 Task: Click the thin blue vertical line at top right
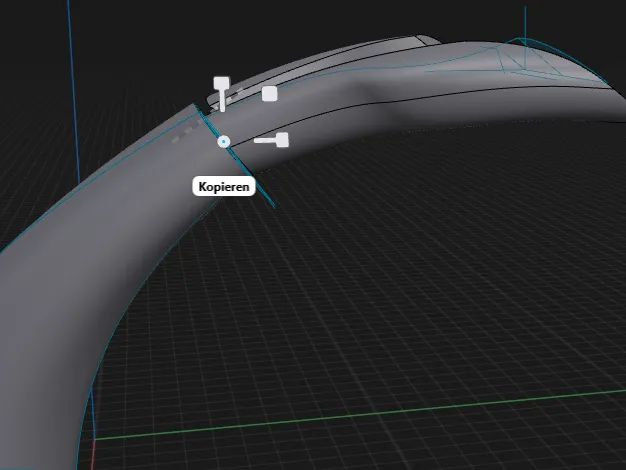pos(525,22)
